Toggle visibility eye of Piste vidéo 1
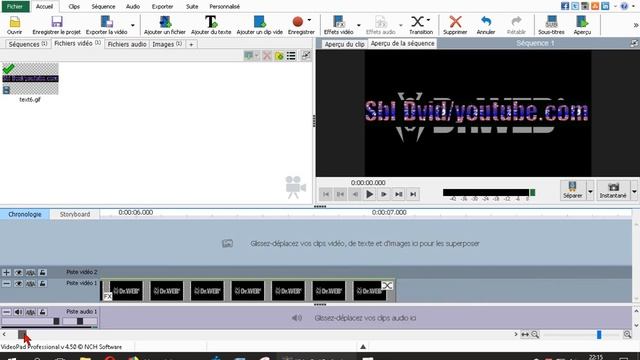Screen dimensions: 640x360 [x=18, y=284]
